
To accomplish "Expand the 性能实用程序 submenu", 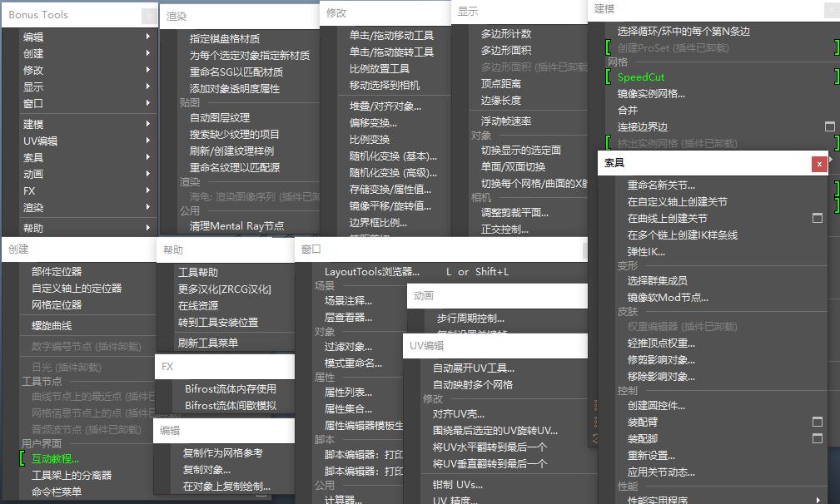I will (x=818, y=500).
